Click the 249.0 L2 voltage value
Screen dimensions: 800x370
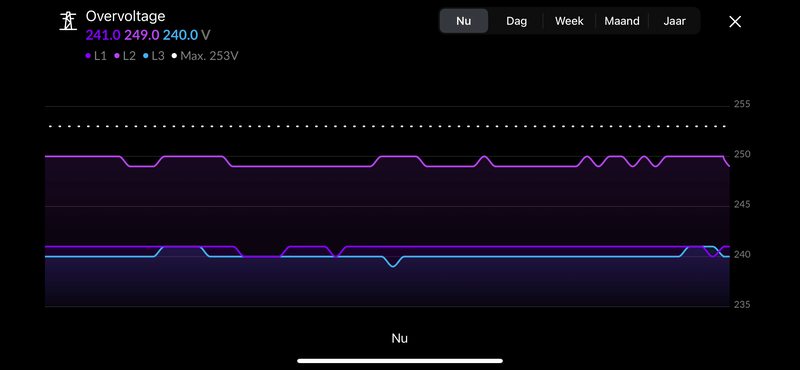click(x=142, y=35)
